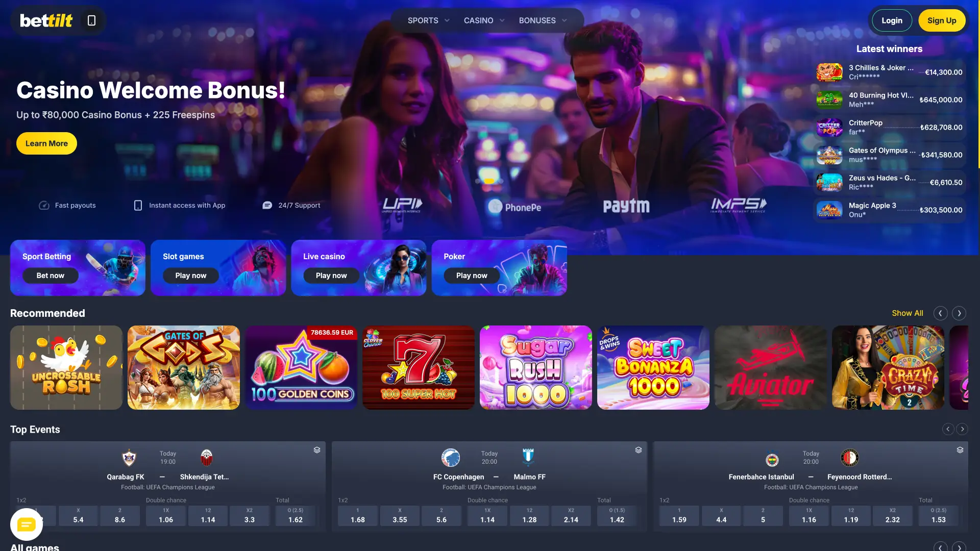The image size is (980, 551).
Task: Click Play now on Live casino
Action: [331, 275]
